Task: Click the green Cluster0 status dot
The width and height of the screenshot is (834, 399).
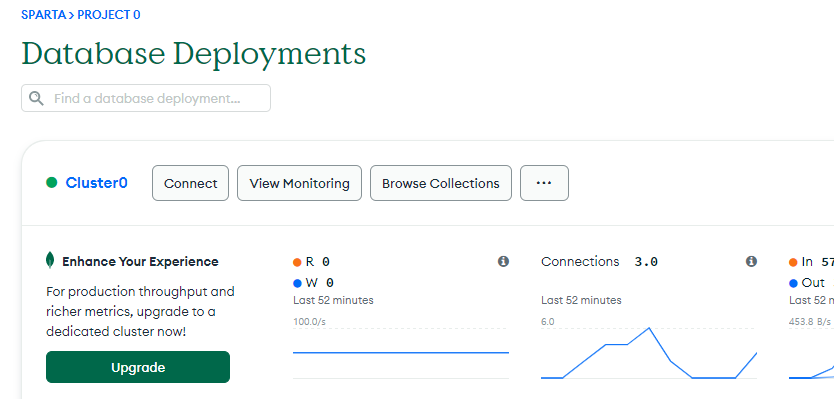Action: click(x=52, y=183)
